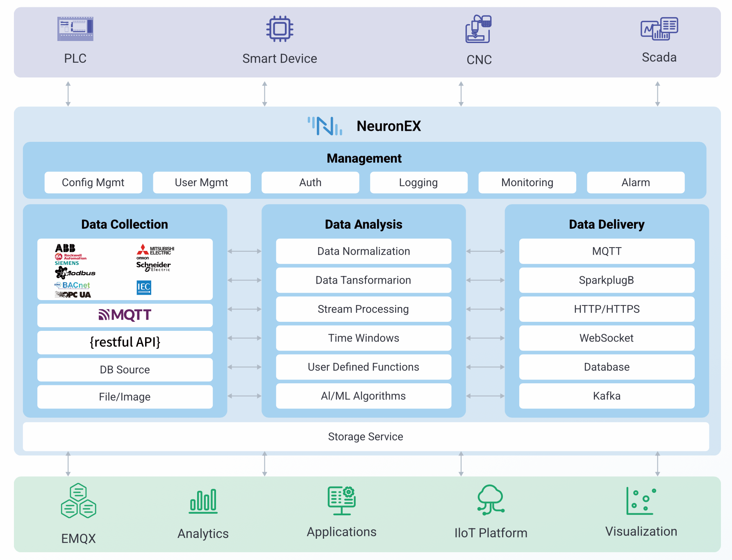Click the Data Tansformarion box

[x=364, y=280]
